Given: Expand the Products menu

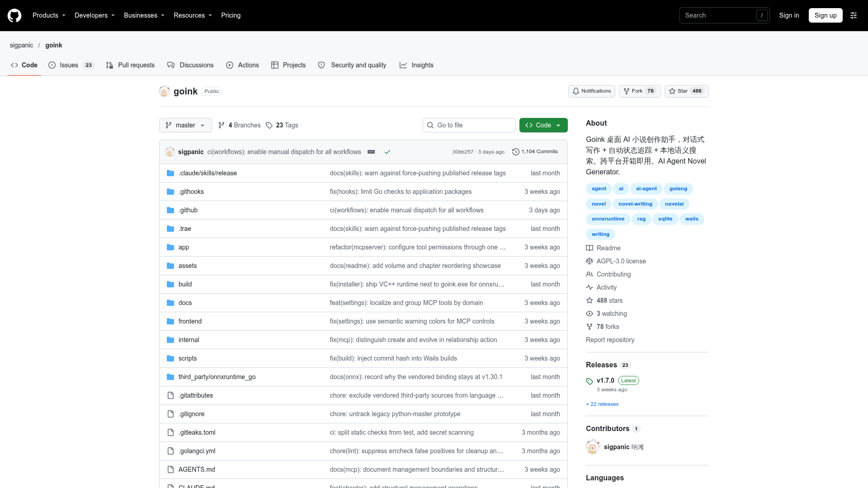Looking at the screenshot, I should (49, 15).
